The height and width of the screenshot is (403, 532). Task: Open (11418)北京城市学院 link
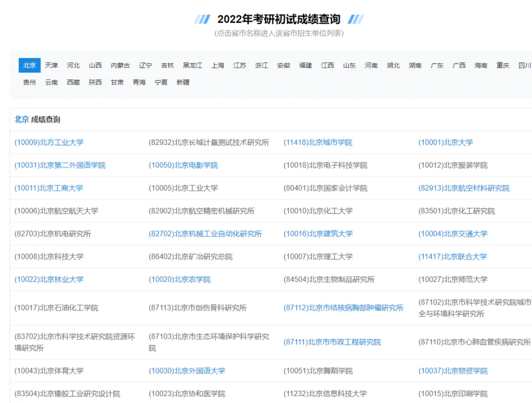pyautogui.click(x=318, y=143)
